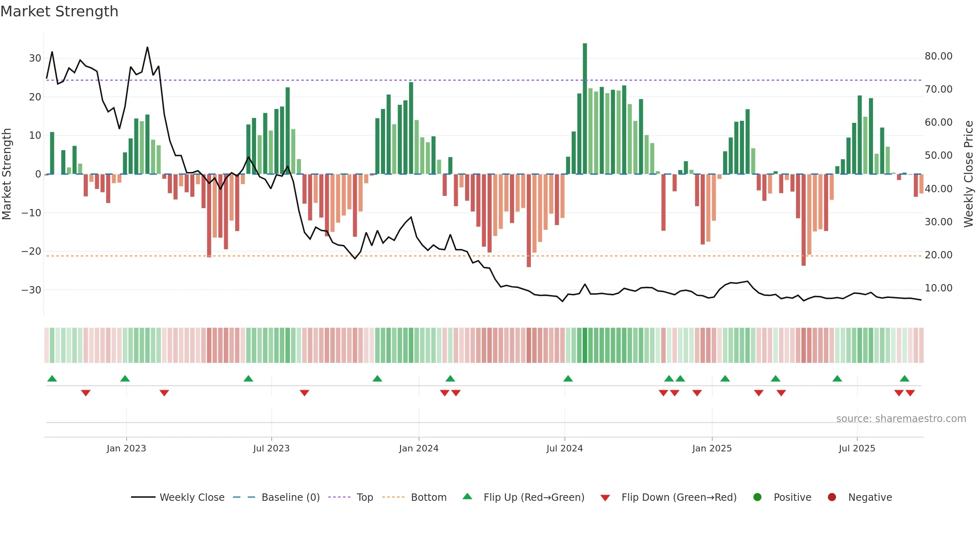This screenshot has height=551, width=980.
Task: Click the flip-up triangle at Jan 2023
Action: [x=125, y=378]
